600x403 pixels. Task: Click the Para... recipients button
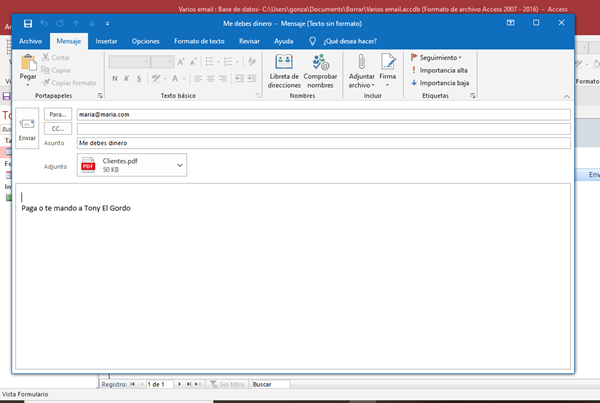coord(57,114)
